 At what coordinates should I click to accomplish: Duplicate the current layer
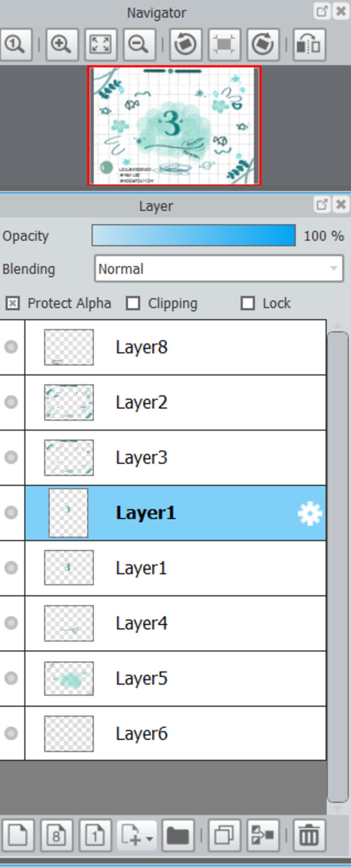(x=224, y=836)
